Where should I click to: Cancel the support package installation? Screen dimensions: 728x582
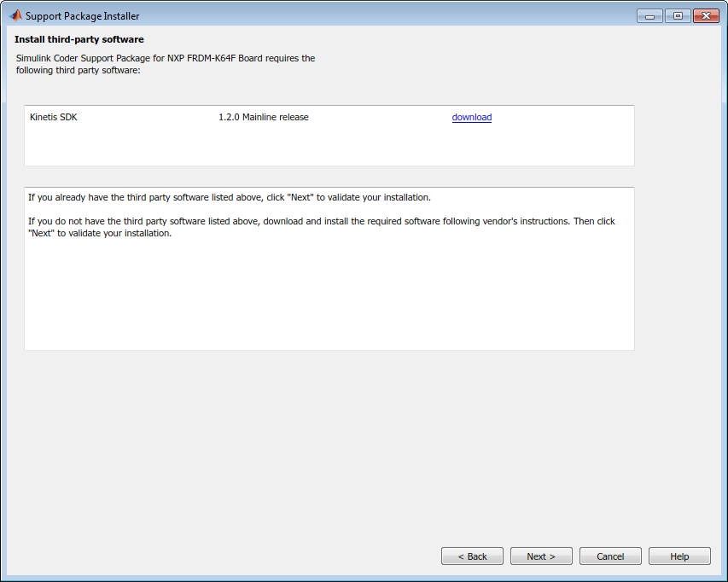coord(610,556)
